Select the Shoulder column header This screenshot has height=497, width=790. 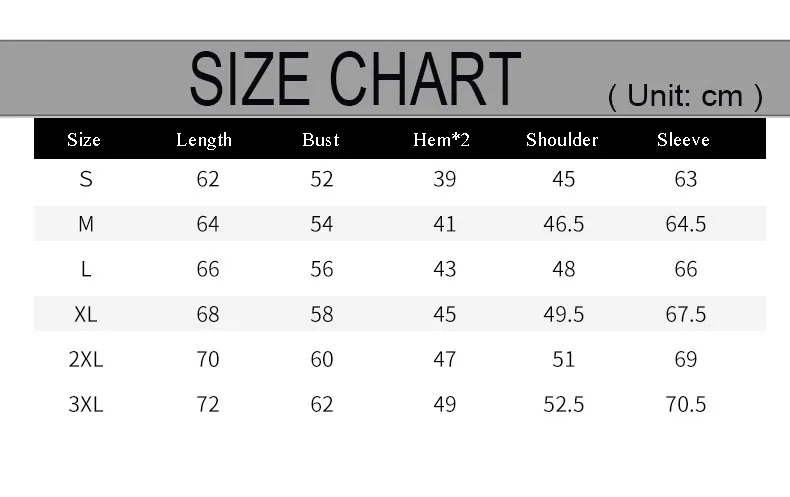[x=562, y=140]
